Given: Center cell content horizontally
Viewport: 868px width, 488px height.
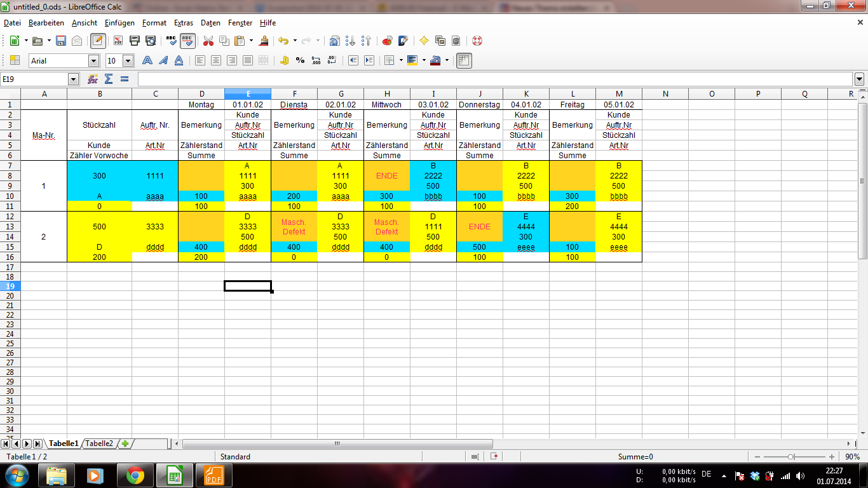Looking at the screenshot, I should [x=216, y=60].
